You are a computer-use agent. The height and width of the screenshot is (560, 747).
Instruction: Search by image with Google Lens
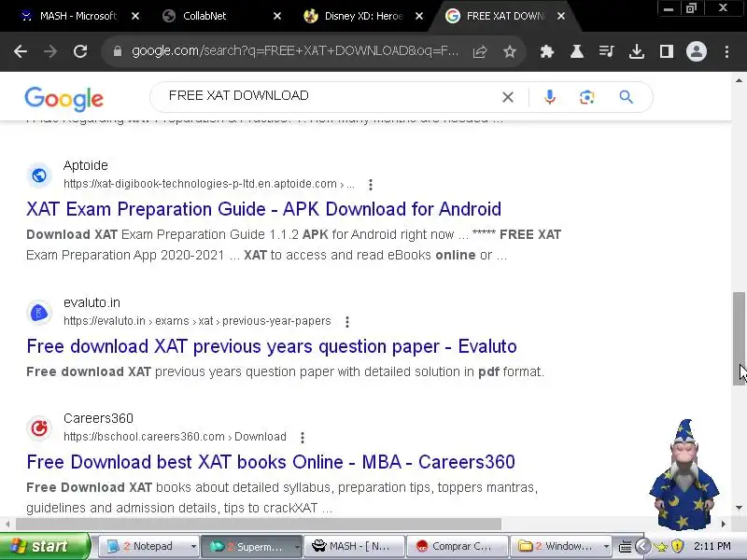coord(587,97)
